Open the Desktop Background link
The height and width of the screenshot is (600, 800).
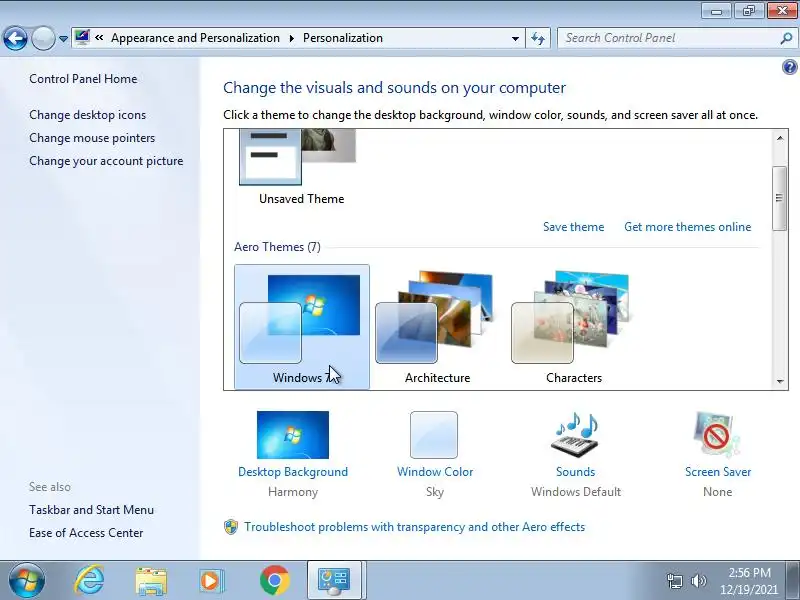293,472
